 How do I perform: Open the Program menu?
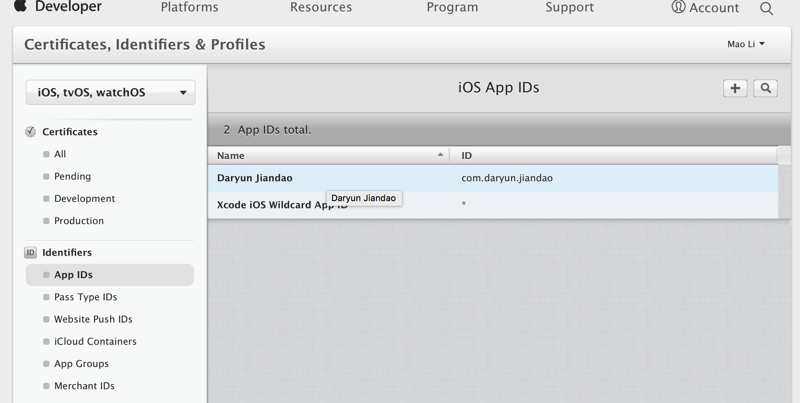pyautogui.click(x=452, y=7)
